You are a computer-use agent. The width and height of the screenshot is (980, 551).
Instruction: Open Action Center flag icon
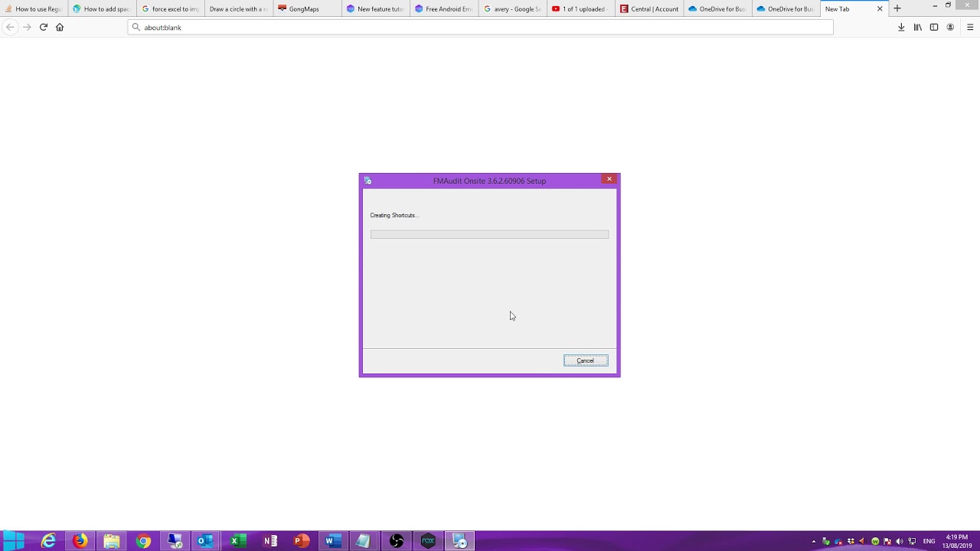tap(887, 542)
